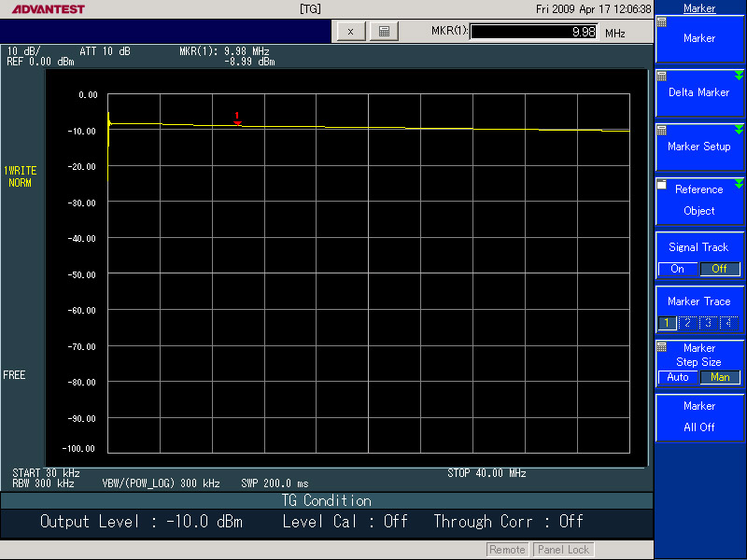The width and height of the screenshot is (747, 560).
Task: Click the MKR(1) frequency input field
Action: point(533,32)
